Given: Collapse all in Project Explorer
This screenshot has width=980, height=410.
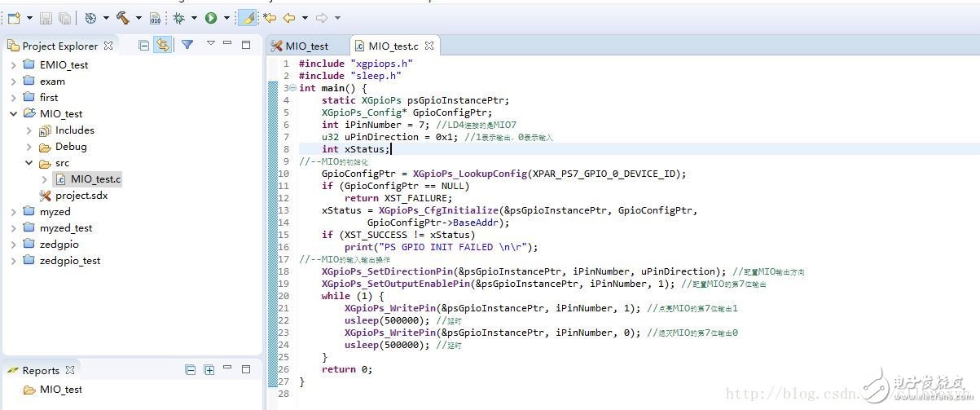Looking at the screenshot, I should pyautogui.click(x=144, y=46).
